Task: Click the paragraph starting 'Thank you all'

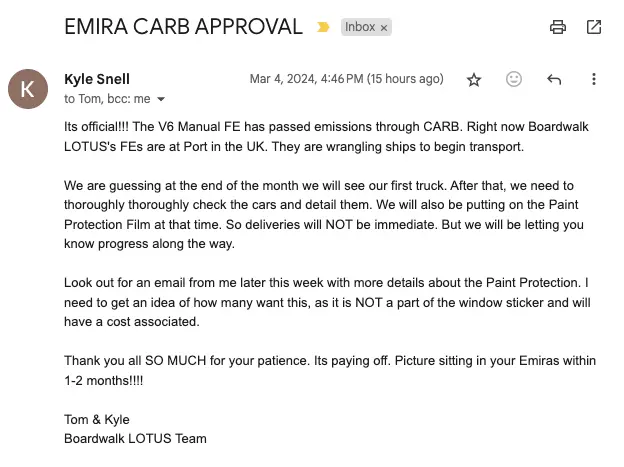Action: (x=330, y=370)
